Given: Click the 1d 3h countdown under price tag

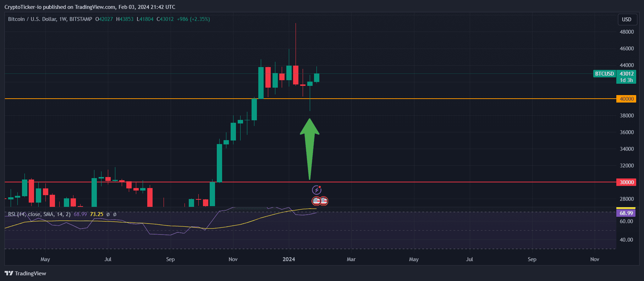Looking at the screenshot, I should pyautogui.click(x=626, y=80).
